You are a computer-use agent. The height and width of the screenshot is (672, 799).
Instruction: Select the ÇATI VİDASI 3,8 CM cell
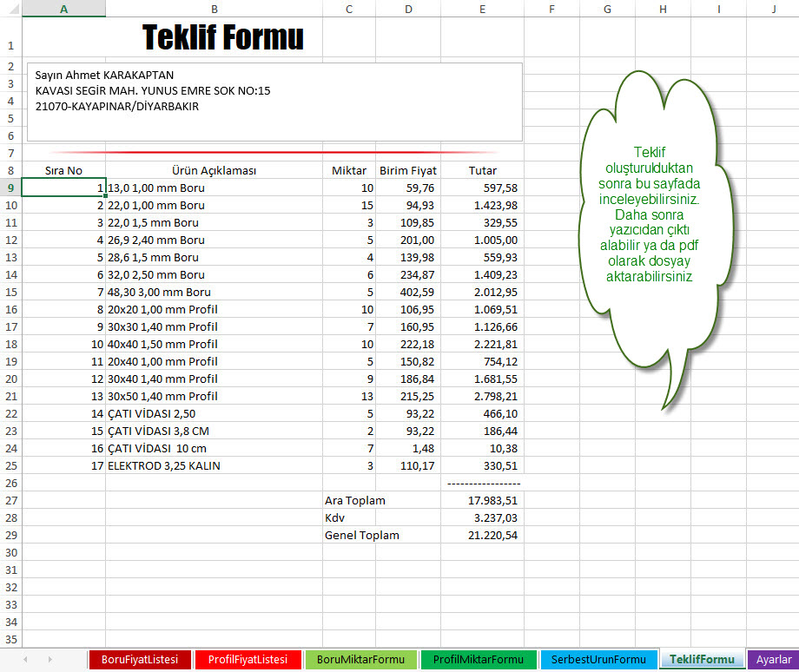click(214, 431)
